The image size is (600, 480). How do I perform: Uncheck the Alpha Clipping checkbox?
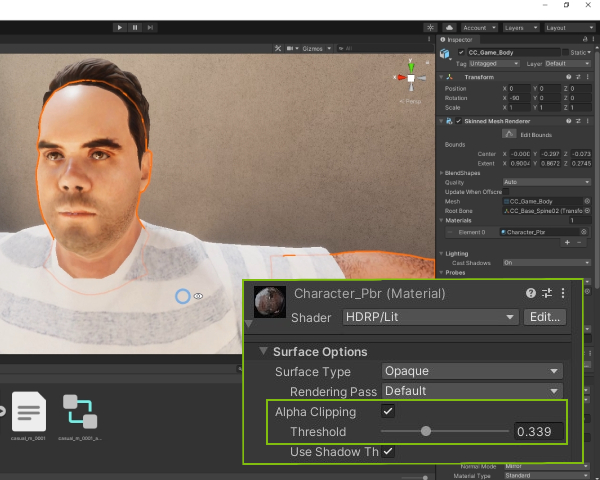(x=388, y=411)
